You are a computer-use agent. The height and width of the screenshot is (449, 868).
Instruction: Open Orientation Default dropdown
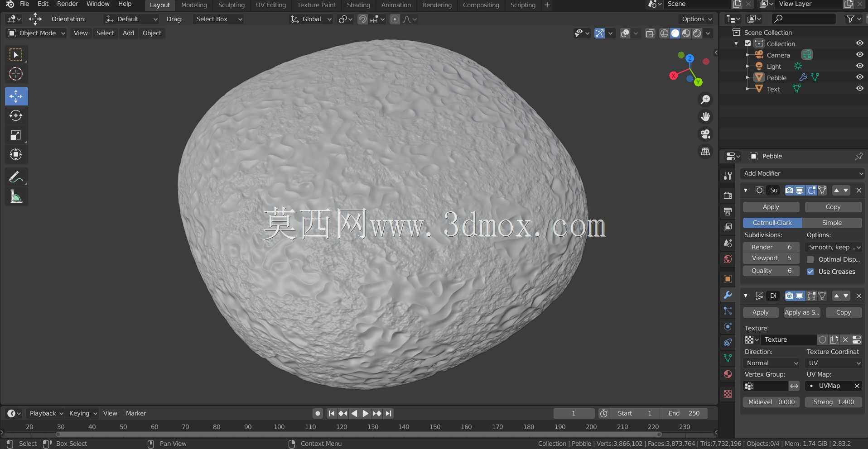pyautogui.click(x=131, y=19)
